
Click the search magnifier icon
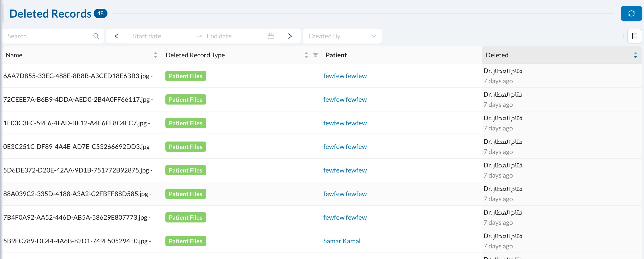point(96,36)
